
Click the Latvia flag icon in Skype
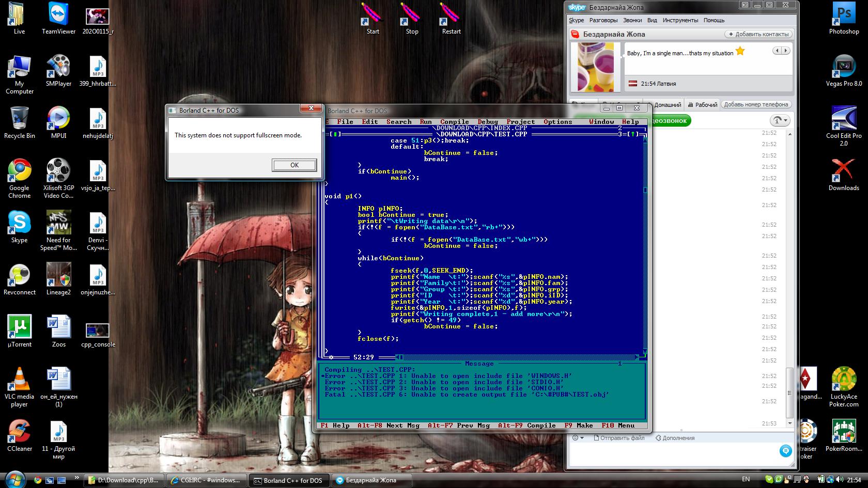pos(633,83)
